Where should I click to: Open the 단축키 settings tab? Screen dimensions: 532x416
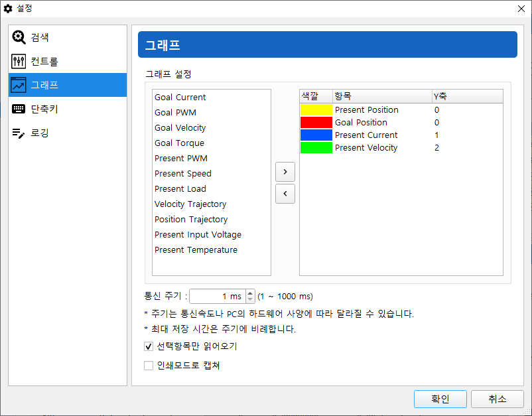tap(49, 109)
